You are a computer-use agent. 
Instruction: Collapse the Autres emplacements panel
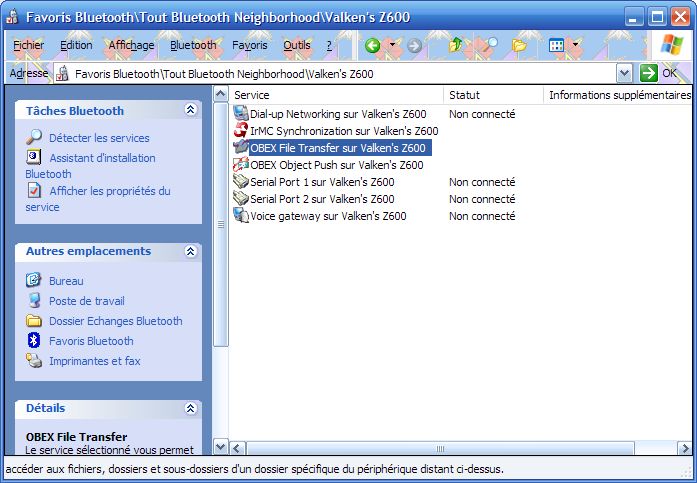191,251
